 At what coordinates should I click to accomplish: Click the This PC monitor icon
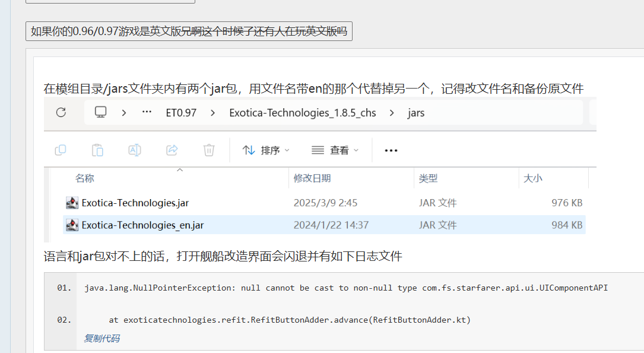pos(101,112)
